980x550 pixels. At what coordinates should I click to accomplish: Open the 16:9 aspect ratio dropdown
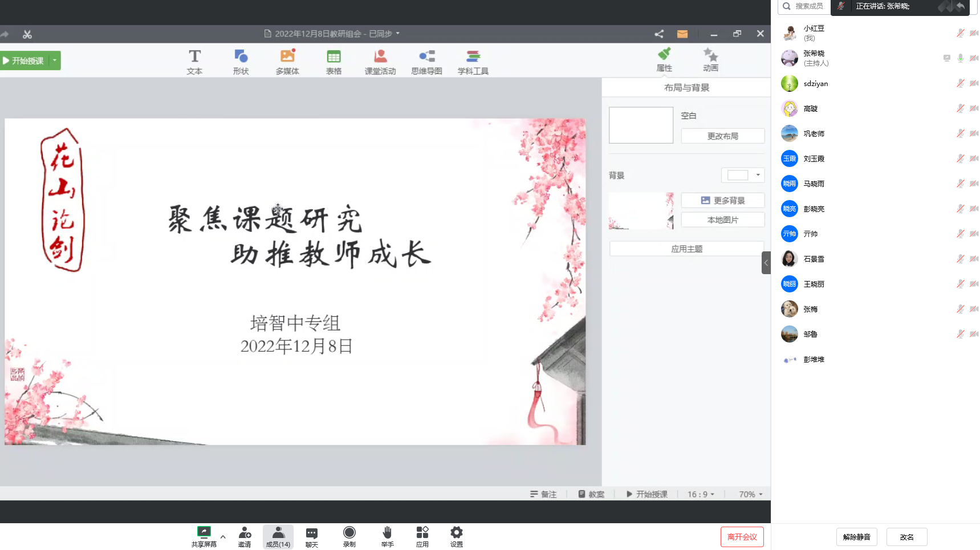(x=701, y=494)
